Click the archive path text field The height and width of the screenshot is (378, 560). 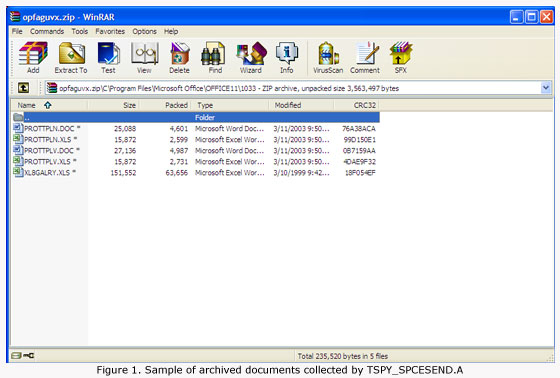tap(293, 88)
